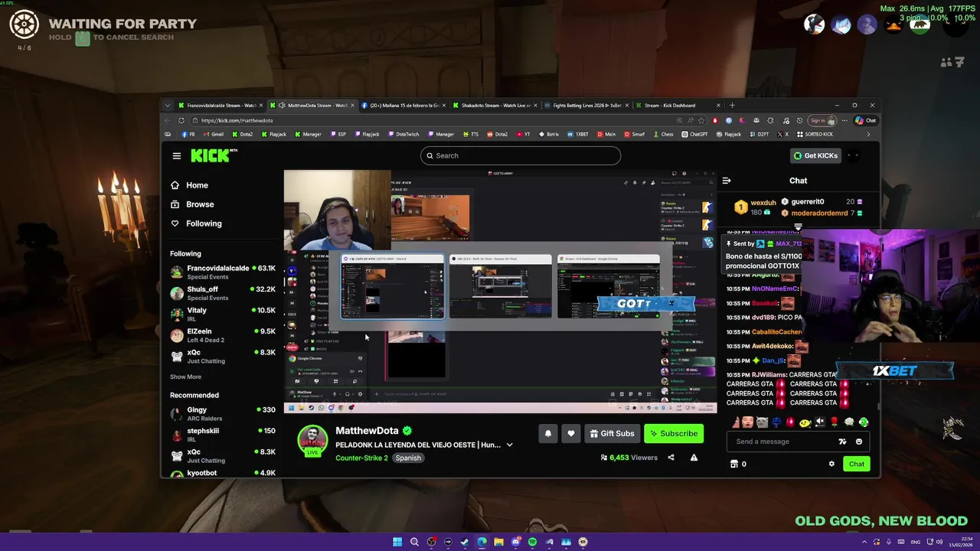Screen dimensions: 980x551
Task: Show More followed channels
Action: [185, 377]
